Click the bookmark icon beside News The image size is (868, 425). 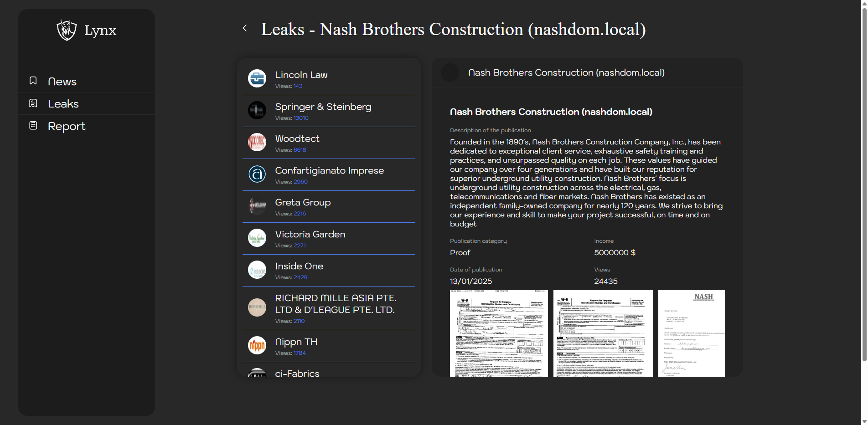pyautogui.click(x=33, y=81)
